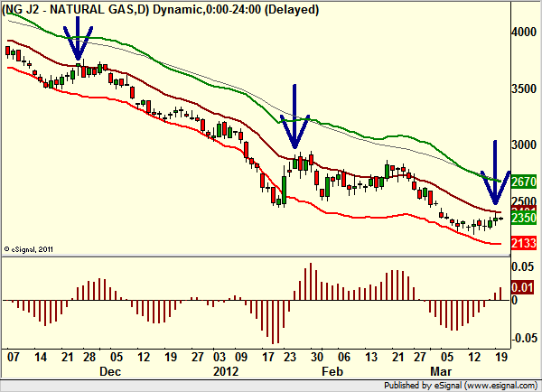Click the 30 date label
542x392 pixels.
pyautogui.click(x=317, y=357)
